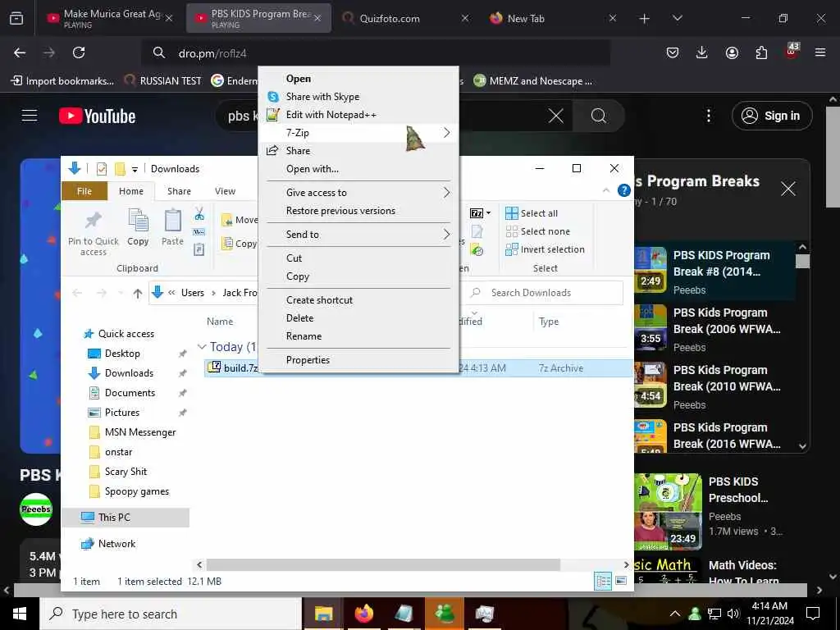Open the Explorer File ribbon tab
The image size is (840, 630).
[x=84, y=191]
